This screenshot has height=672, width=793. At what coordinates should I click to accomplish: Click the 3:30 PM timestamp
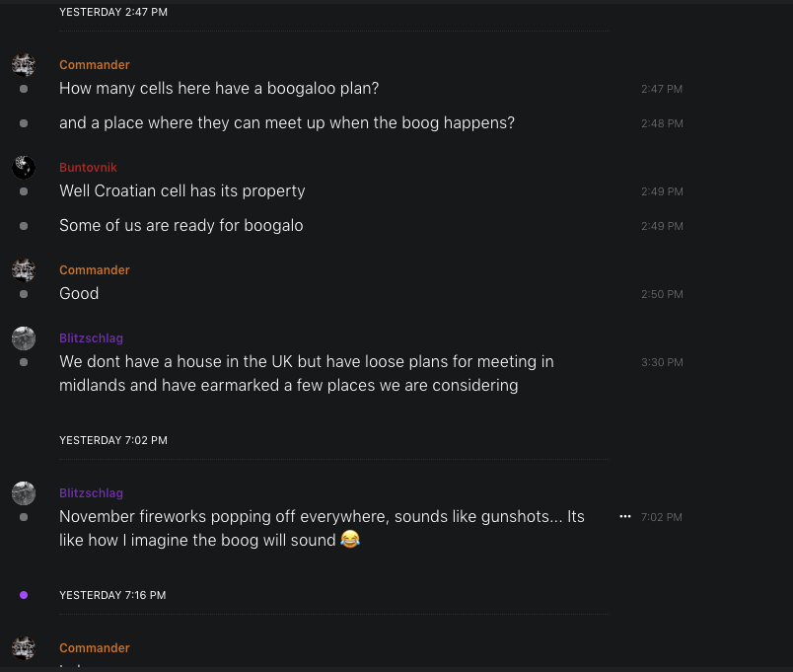[x=661, y=363]
